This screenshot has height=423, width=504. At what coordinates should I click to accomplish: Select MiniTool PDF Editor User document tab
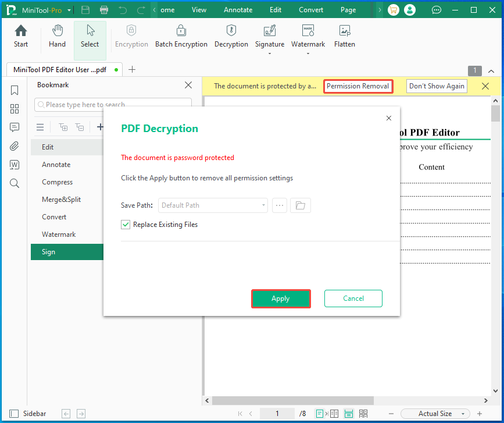65,70
